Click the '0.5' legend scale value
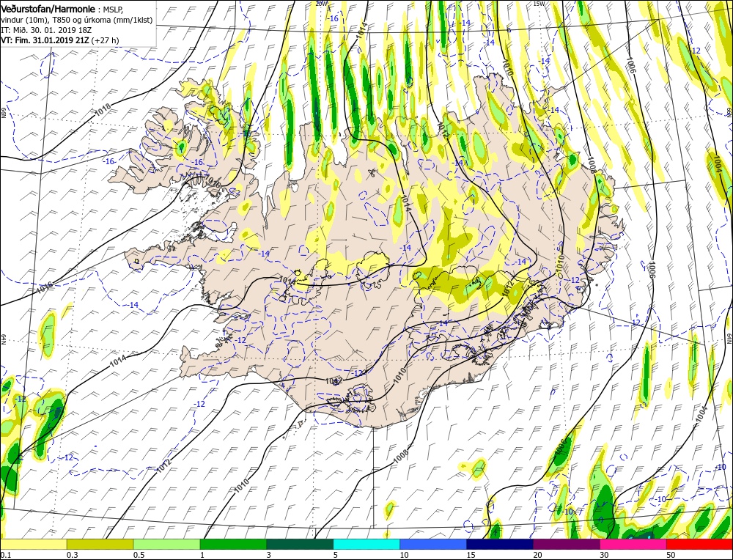Image resolution: width=733 pixels, height=560 pixels. (x=139, y=555)
